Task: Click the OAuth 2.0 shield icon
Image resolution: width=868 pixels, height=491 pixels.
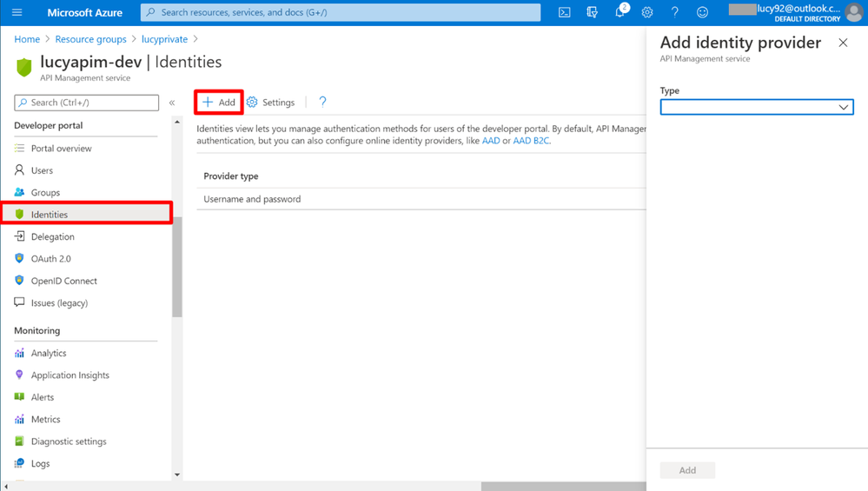Action: (19, 258)
